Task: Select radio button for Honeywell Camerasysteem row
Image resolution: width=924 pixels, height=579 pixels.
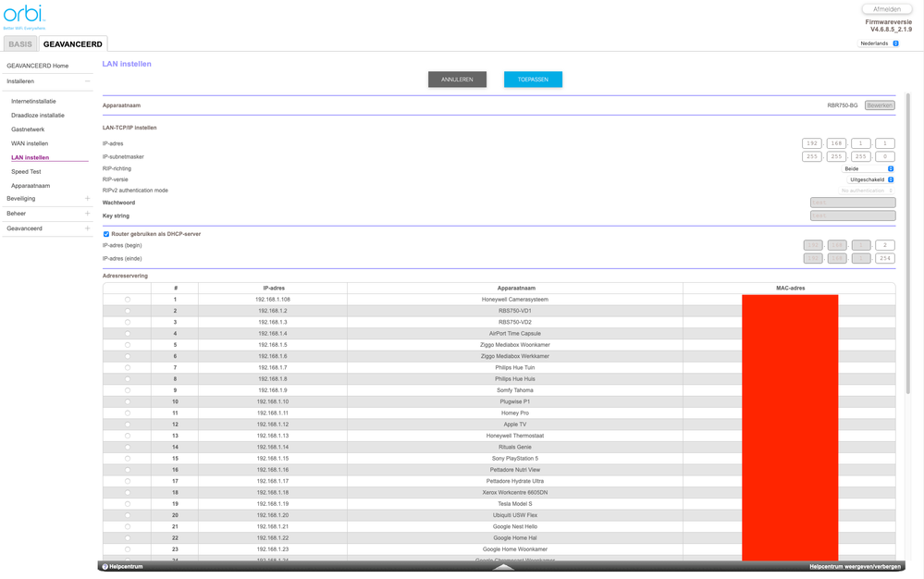Action: tap(128, 300)
